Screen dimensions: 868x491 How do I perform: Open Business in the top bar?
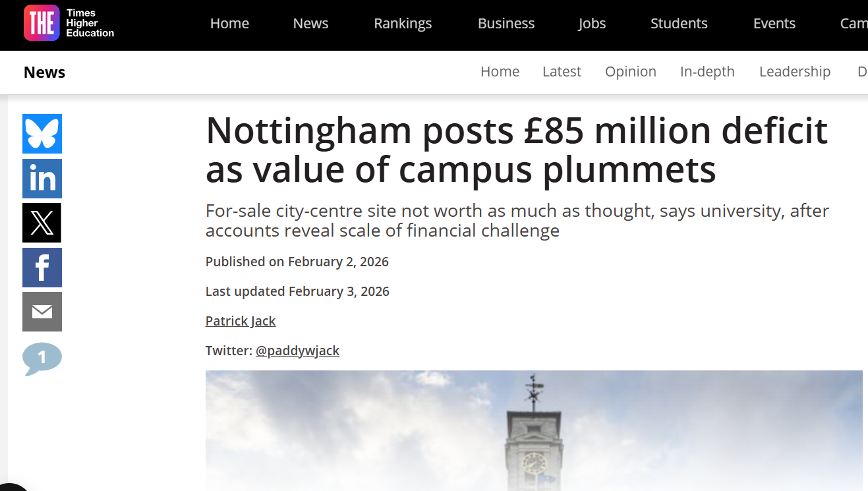click(506, 24)
